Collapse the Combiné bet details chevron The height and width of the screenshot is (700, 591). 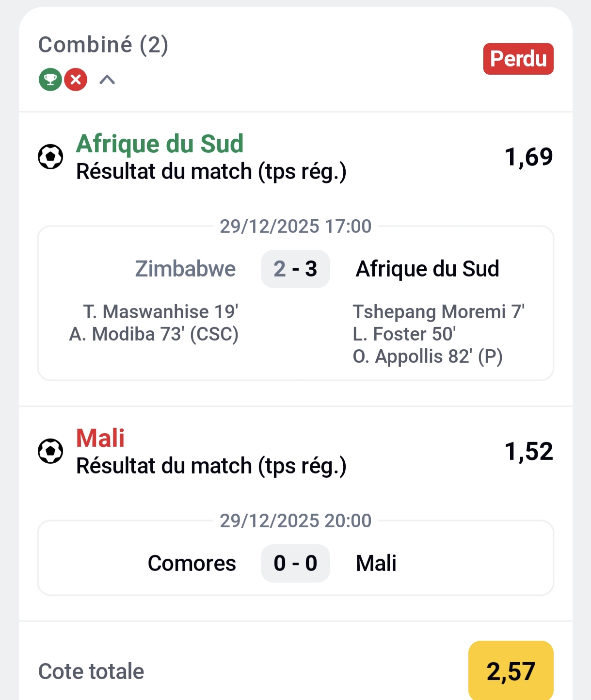point(107,80)
